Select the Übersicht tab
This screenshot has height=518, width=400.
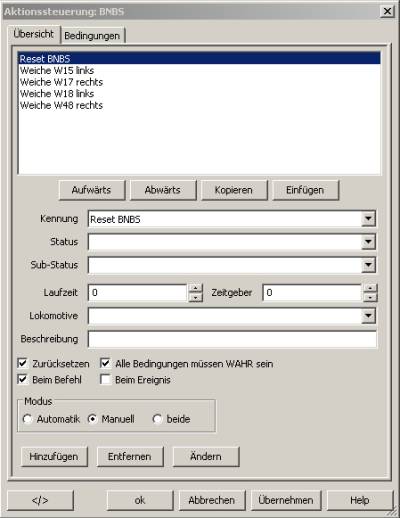(33, 34)
